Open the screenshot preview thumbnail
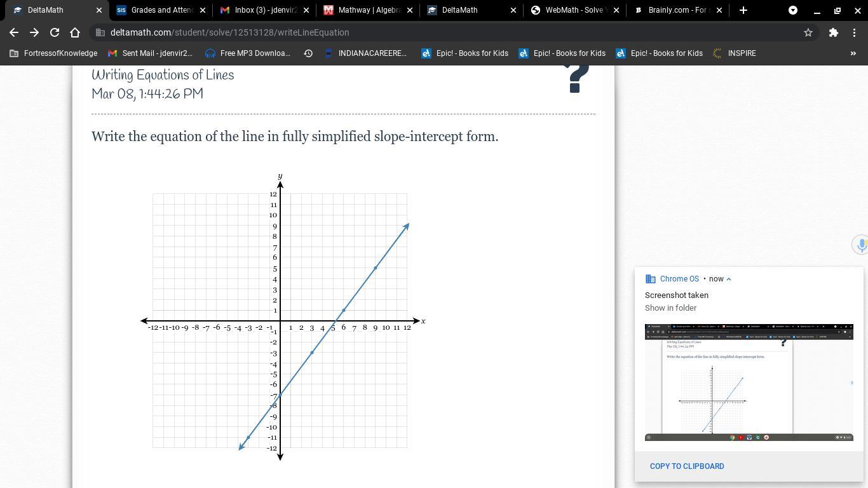Image resolution: width=868 pixels, height=488 pixels. 749,383
